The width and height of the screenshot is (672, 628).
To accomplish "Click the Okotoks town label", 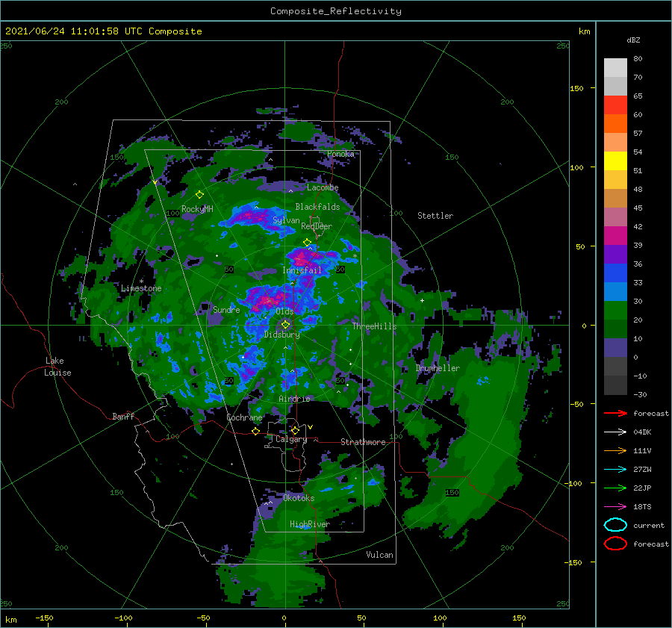I will pyautogui.click(x=299, y=498).
